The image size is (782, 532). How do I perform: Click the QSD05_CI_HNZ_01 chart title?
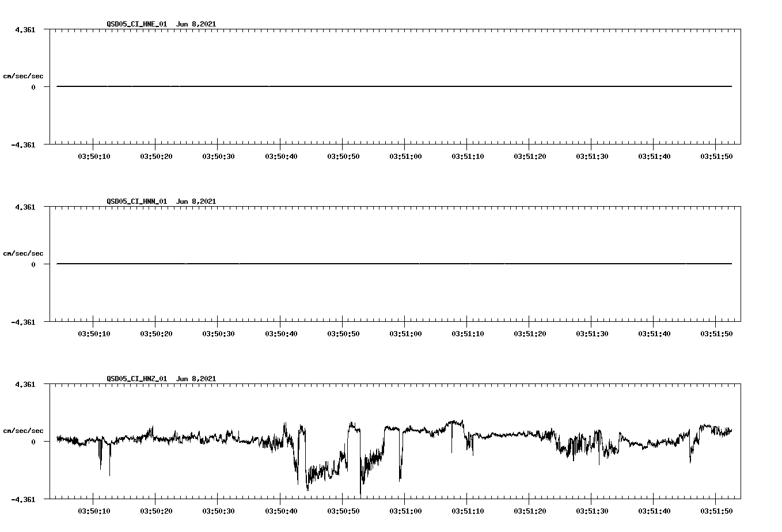pyautogui.click(x=161, y=378)
